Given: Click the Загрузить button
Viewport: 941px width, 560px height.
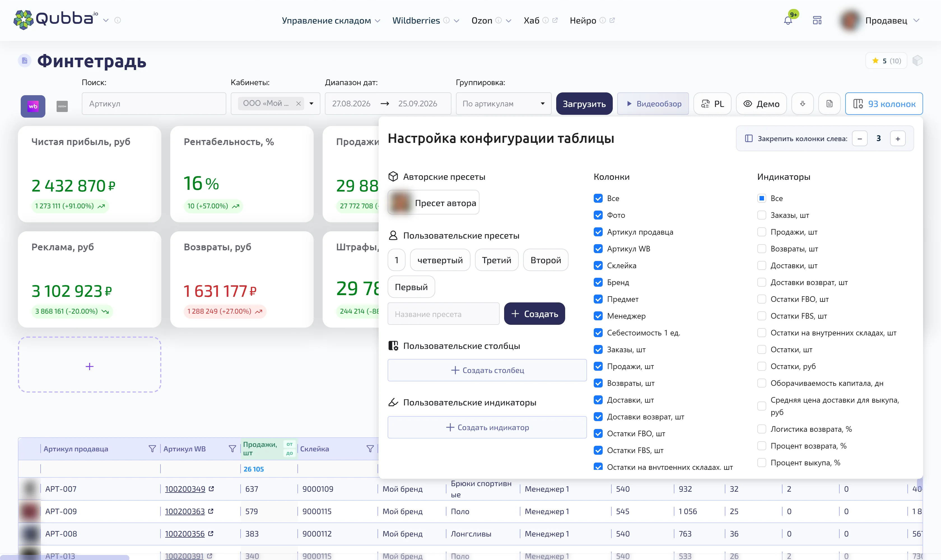Looking at the screenshot, I should [584, 103].
